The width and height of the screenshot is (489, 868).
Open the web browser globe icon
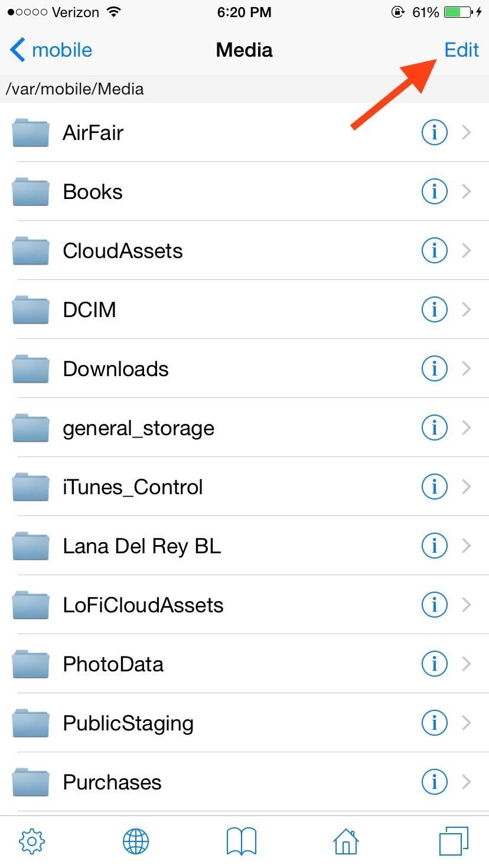coord(136,840)
